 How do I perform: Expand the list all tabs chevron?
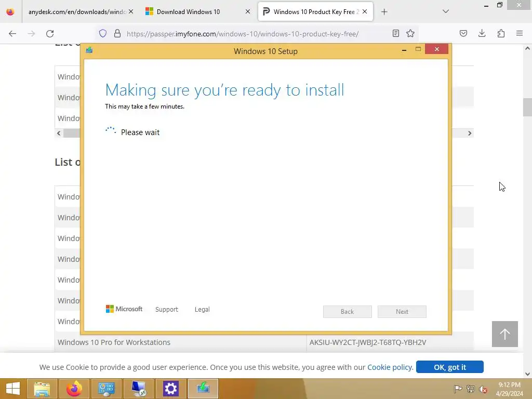446,11
